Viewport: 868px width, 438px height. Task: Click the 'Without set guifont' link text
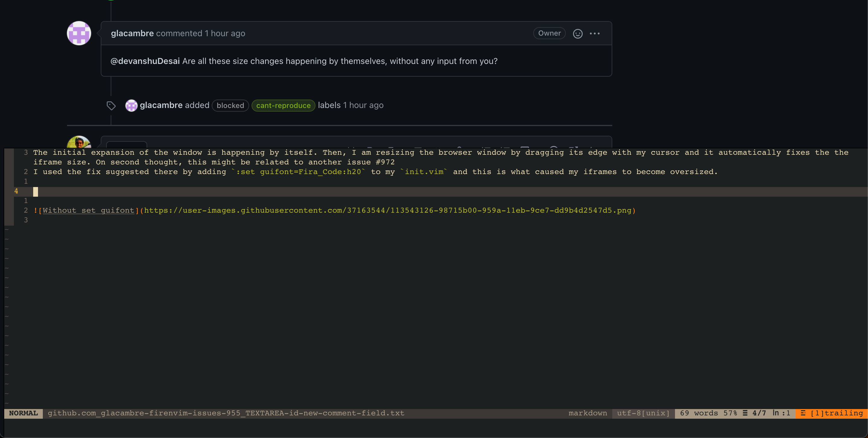88,211
